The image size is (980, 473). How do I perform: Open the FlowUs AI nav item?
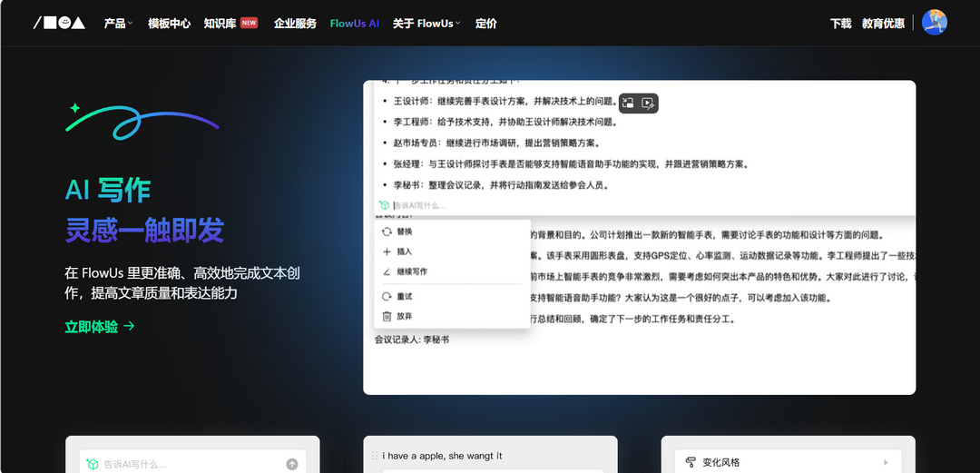click(355, 23)
